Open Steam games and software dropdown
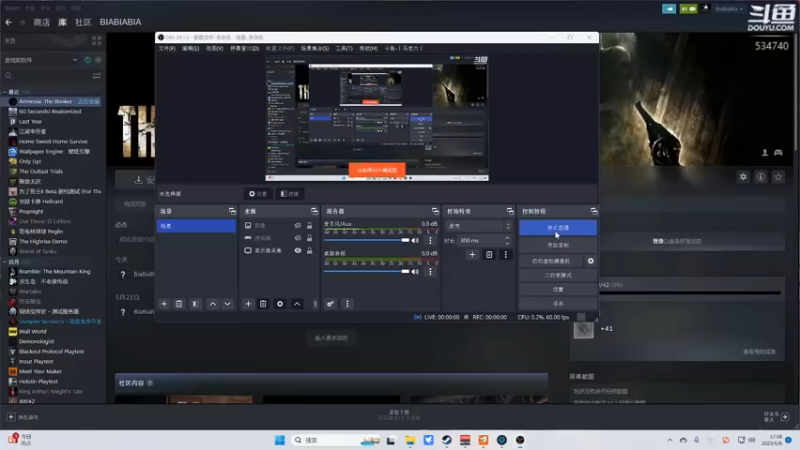The width and height of the screenshot is (800, 450). [x=41, y=60]
